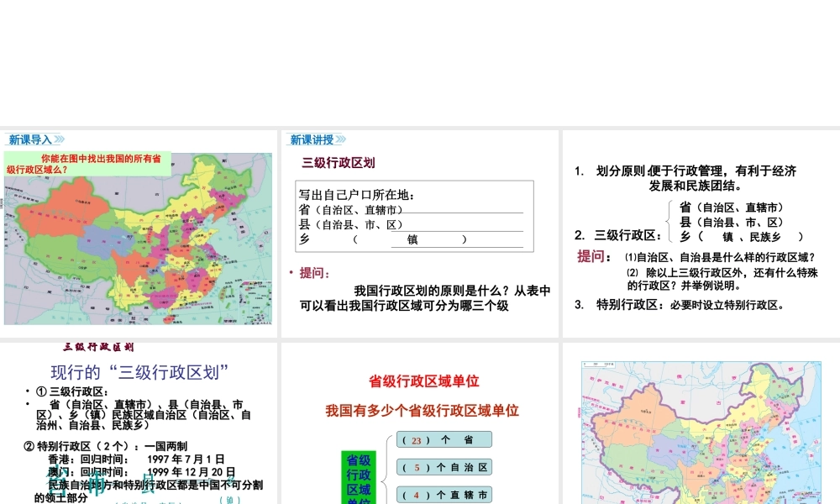
Task: Click the arrow icon beside 新课导入
Action: click(59, 139)
